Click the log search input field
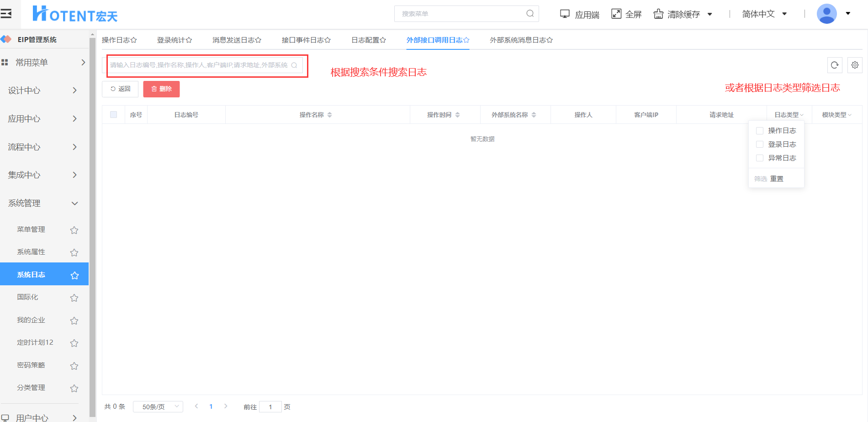 tap(199, 65)
